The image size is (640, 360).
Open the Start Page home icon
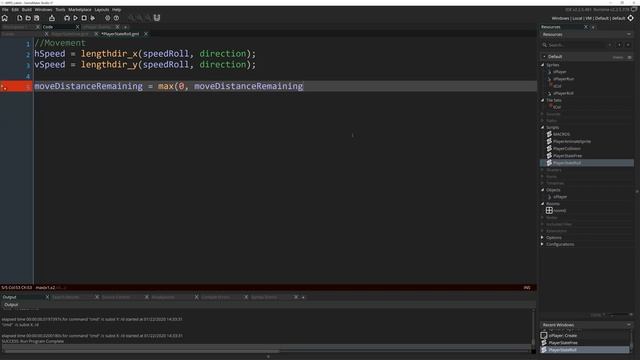tap(5, 18)
